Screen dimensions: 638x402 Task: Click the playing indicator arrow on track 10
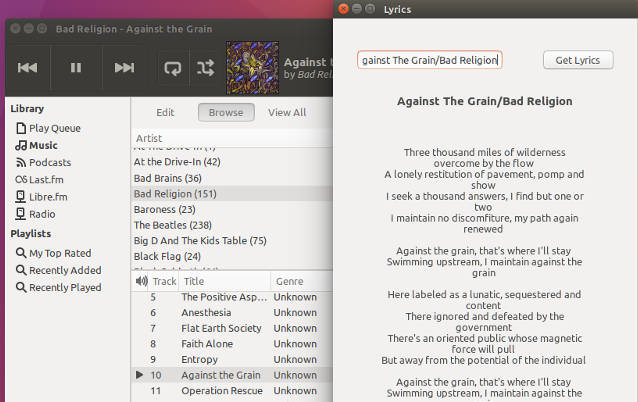(x=139, y=375)
